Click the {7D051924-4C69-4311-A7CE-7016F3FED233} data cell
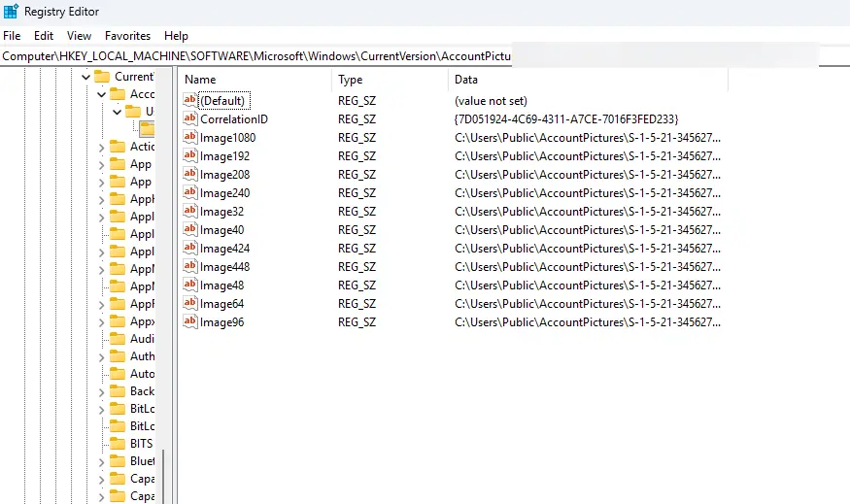Image resolution: width=850 pixels, height=504 pixels. coord(566,119)
